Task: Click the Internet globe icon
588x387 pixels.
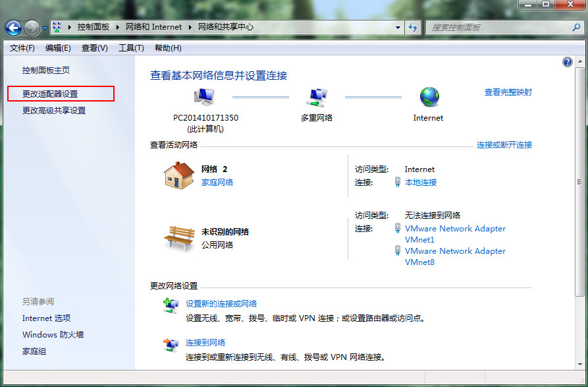Action: [x=429, y=98]
